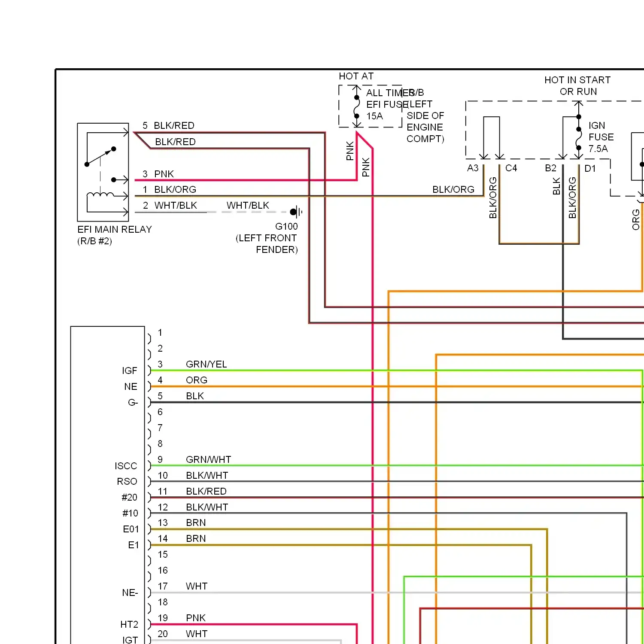Click the E01 pin label
644x644 pixels.
pyautogui.click(x=131, y=529)
